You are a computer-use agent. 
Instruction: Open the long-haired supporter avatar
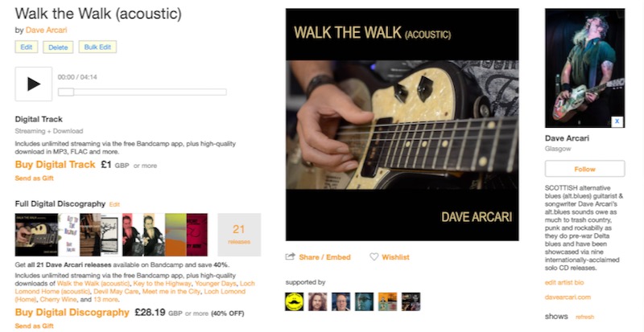pos(317,301)
